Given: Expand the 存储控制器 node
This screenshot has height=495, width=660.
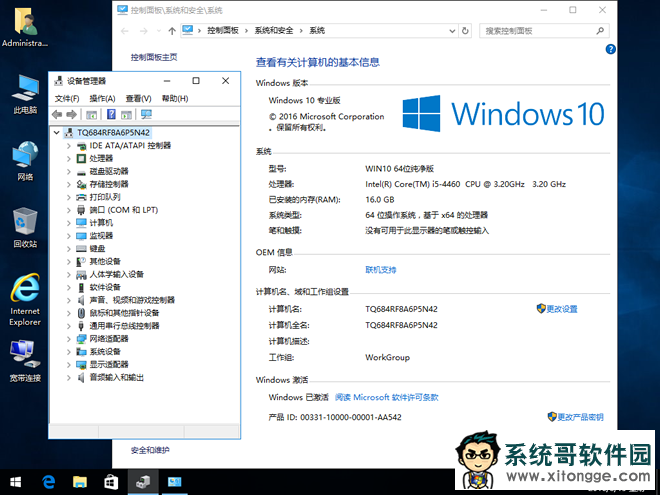Looking at the screenshot, I should point(69,184).
